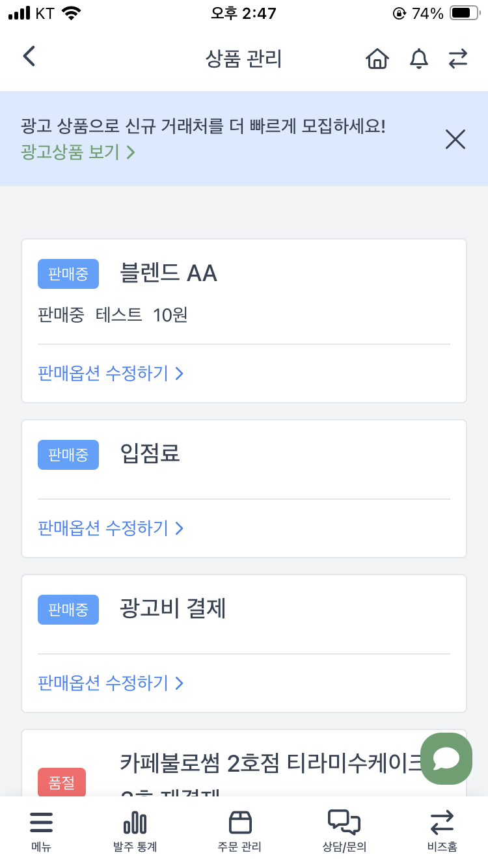Go to 주문 관리 tab
This screenshot has width=488, height=868.
239,831
